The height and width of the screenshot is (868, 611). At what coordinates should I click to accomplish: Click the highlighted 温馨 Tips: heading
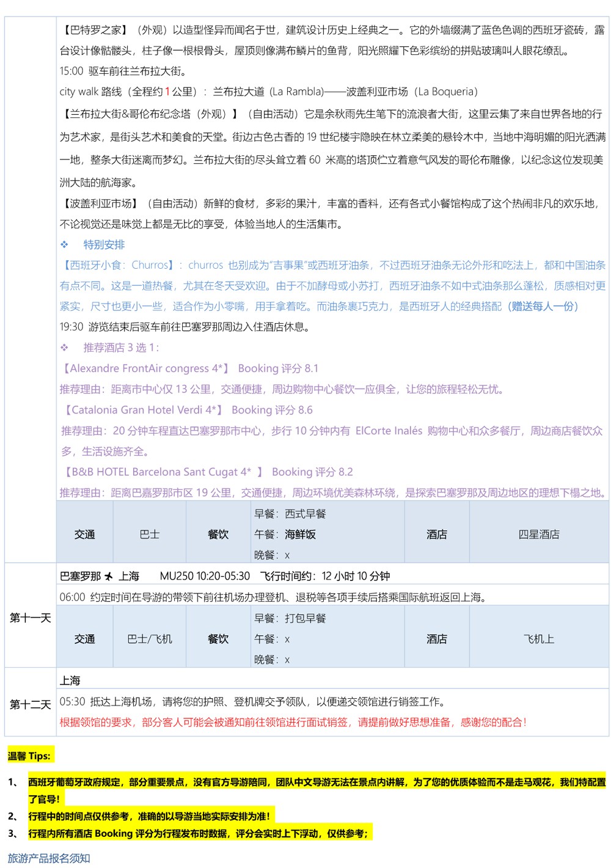tap(29, 756)
